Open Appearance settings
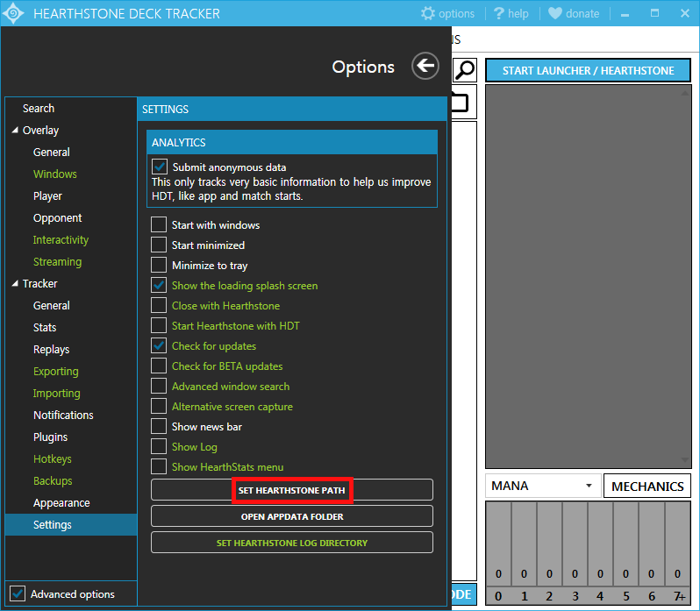Screen dimensions: 700x611 (61, 502)
